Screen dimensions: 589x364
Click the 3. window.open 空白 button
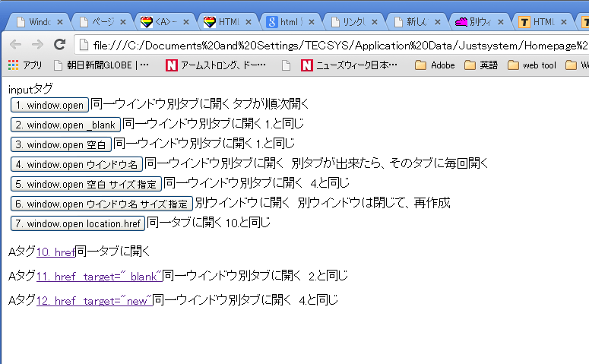[61, 144]
